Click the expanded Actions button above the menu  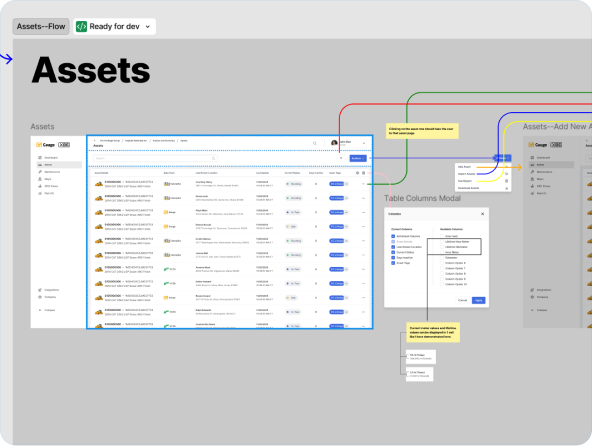click(x=503, y=158)
